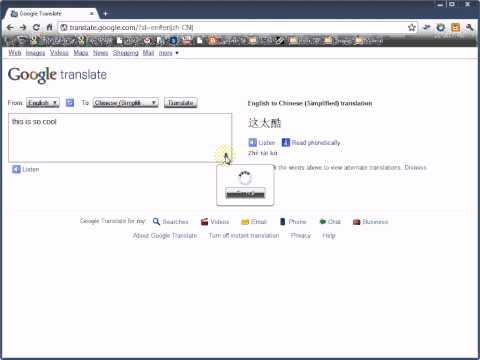
Task: Click the translated Chinese text
Action: click(264, 123)
